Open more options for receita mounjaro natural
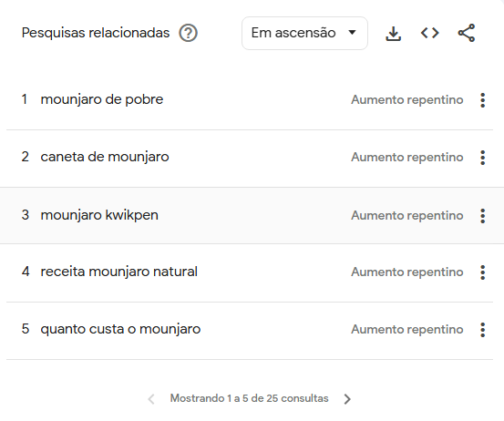 (482, 272)
